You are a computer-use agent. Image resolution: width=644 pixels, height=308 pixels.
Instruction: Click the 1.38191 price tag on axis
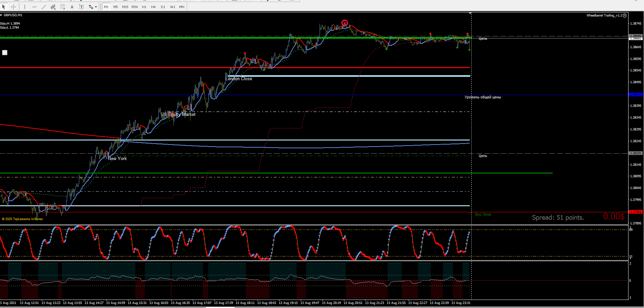pyautogui.click(x=636, y=153)
